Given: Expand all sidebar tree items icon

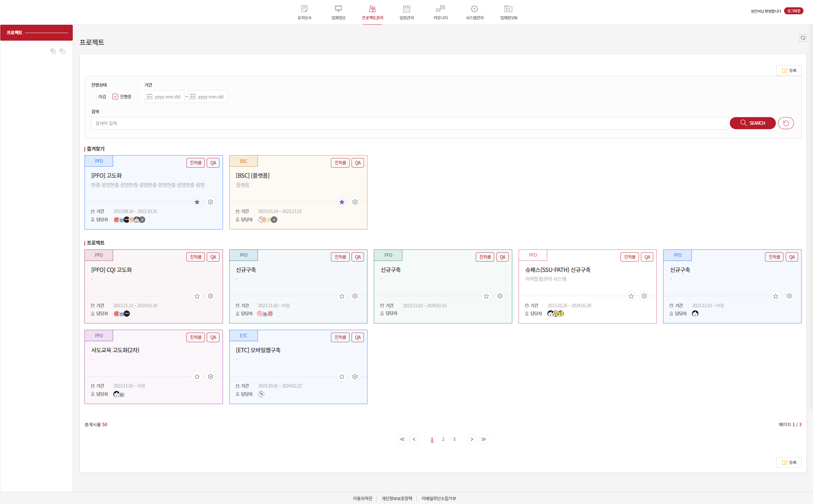Looking at the screenshot, I should coord(53,51).
